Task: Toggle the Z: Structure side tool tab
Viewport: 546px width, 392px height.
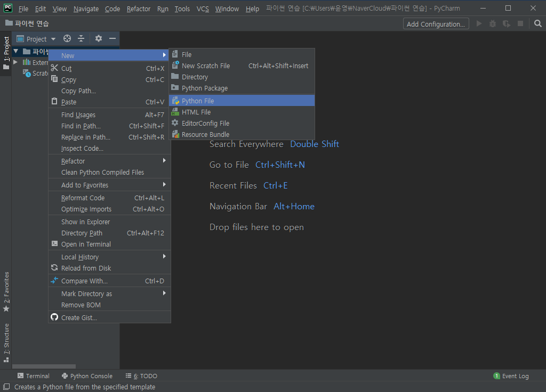Action: [x=6, y=343]
